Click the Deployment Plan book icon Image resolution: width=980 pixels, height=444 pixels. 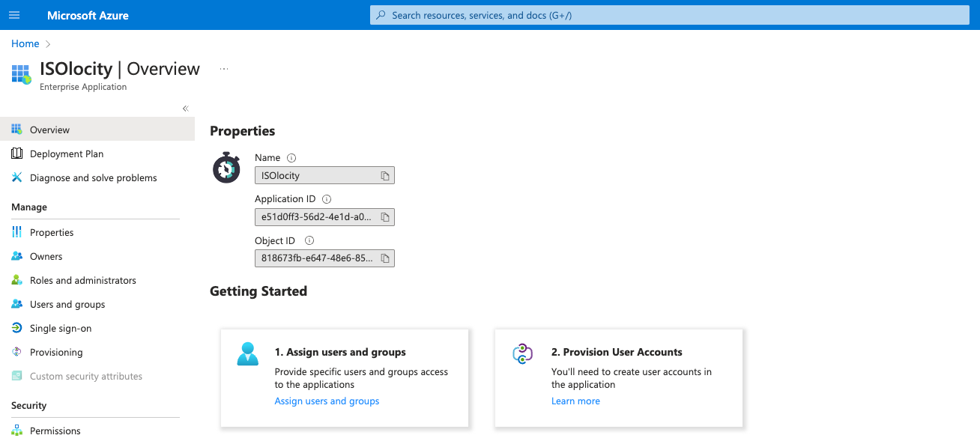coord(16,153)
